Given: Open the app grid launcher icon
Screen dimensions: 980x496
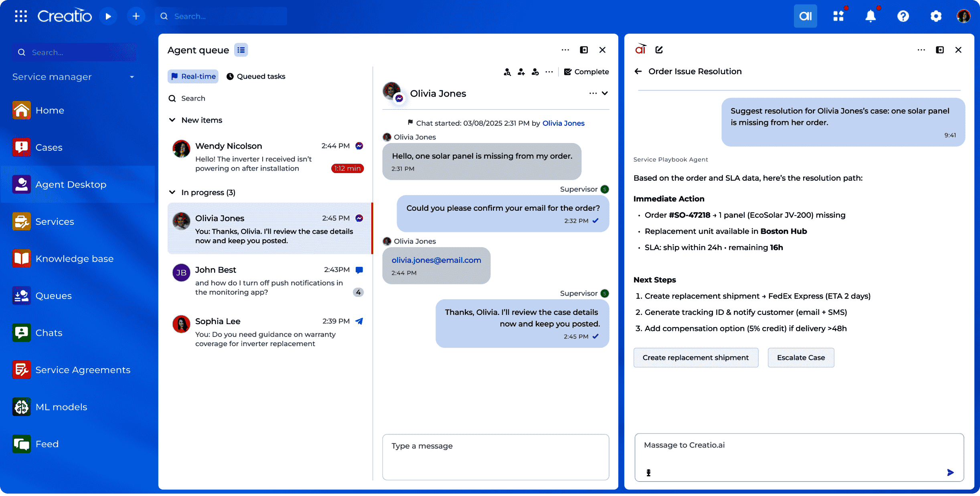Looking at the screenshot, I should tap(21, 16).
